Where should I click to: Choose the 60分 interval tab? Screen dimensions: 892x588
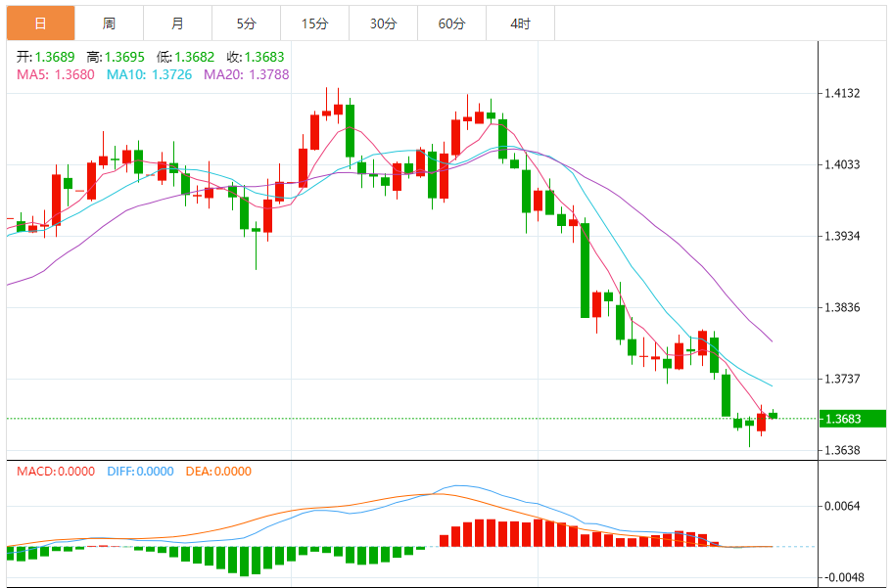451,23
